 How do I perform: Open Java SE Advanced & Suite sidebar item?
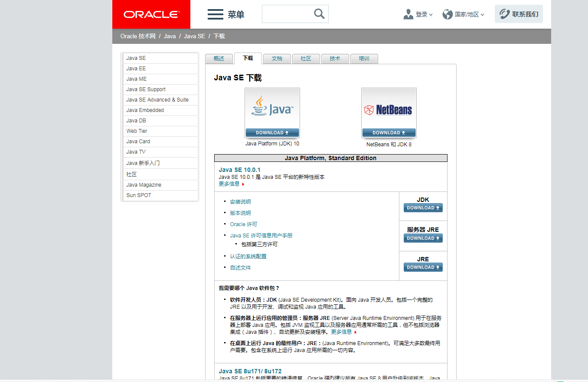[160, 100]
